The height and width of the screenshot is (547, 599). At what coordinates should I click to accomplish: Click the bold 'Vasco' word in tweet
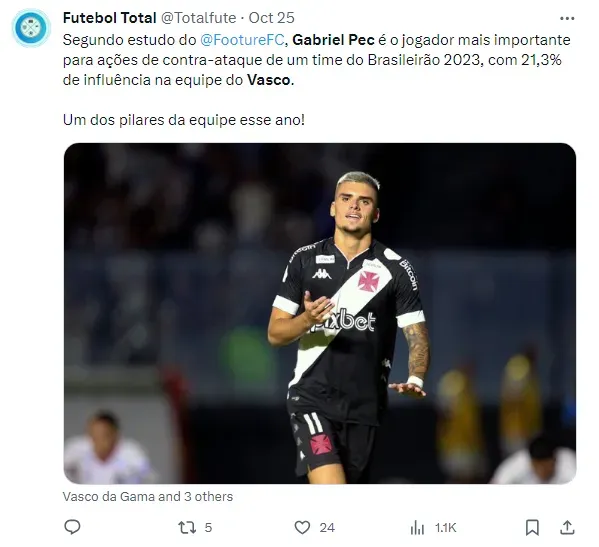269,80
